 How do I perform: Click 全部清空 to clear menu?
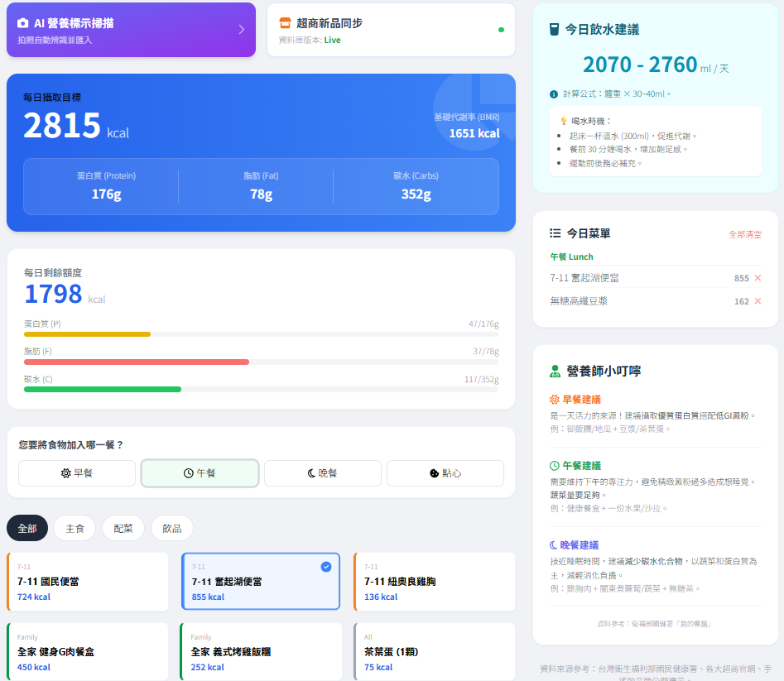click(x=744, y=234)
